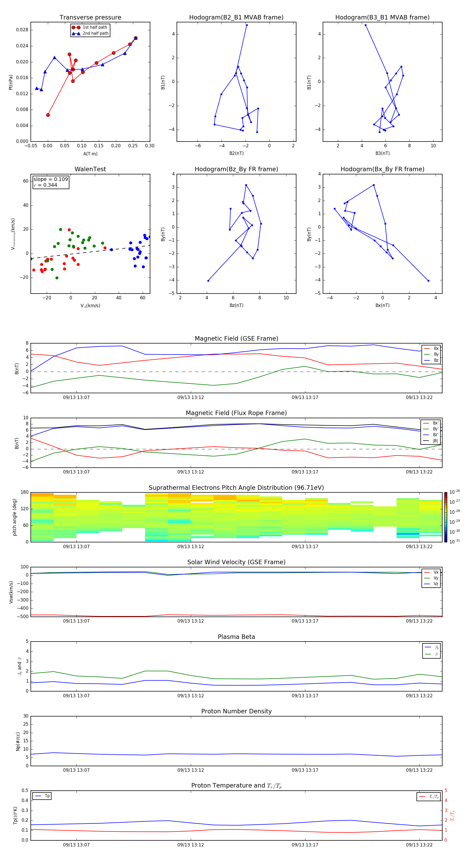Click the 'Proton Temperature and Te/Tp' title
Image resolution: width=473 pixels, height=868 pixels.
click(236, 785)
